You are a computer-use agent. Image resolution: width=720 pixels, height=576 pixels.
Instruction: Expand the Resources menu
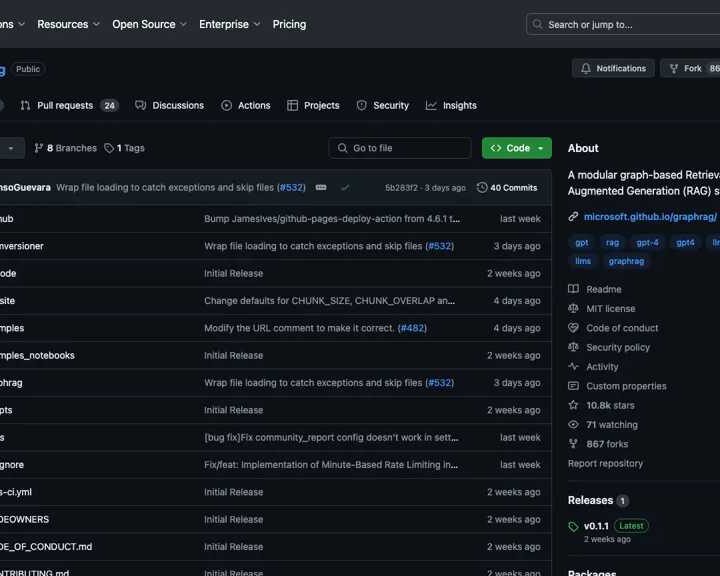pyautogui.click(x=69, y=24)
